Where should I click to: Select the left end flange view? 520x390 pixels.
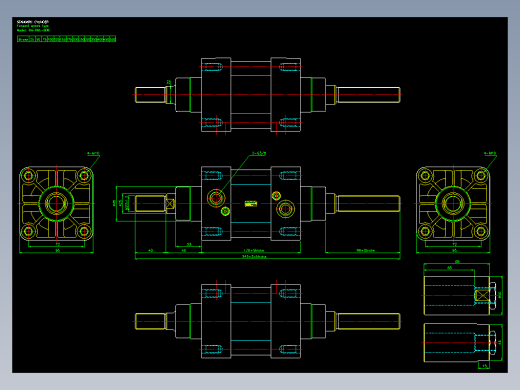click(x=56, y=203)
